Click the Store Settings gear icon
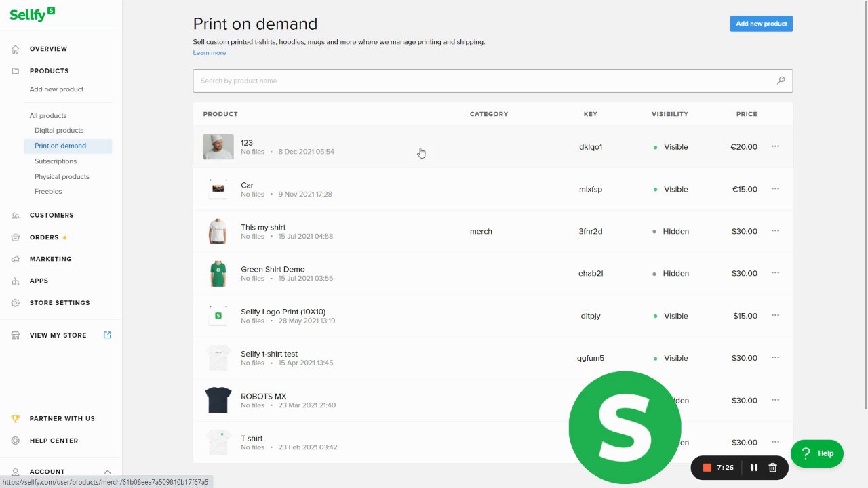 [16, 303]
